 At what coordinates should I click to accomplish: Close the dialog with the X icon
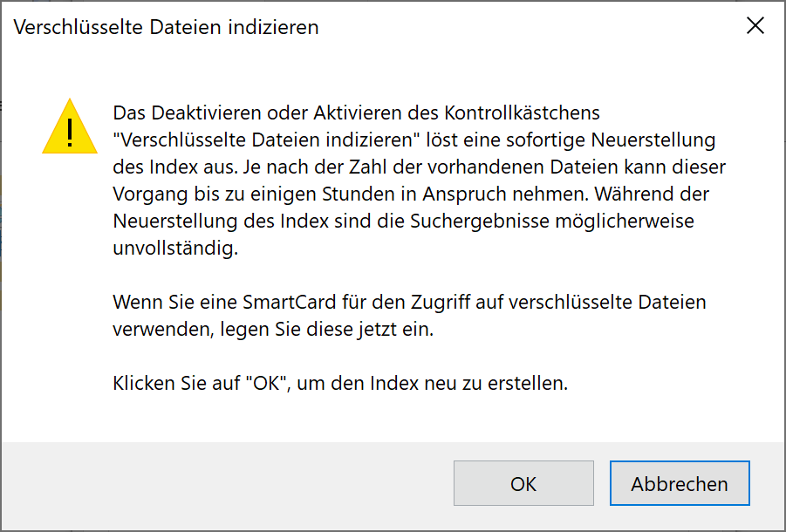click(755, 25)
